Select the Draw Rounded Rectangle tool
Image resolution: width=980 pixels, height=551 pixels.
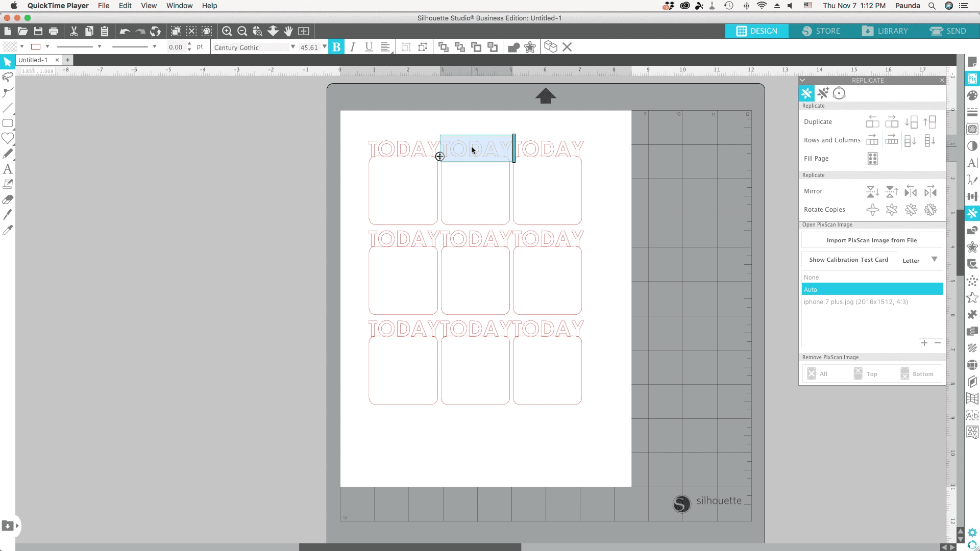[x=8, y=123]
